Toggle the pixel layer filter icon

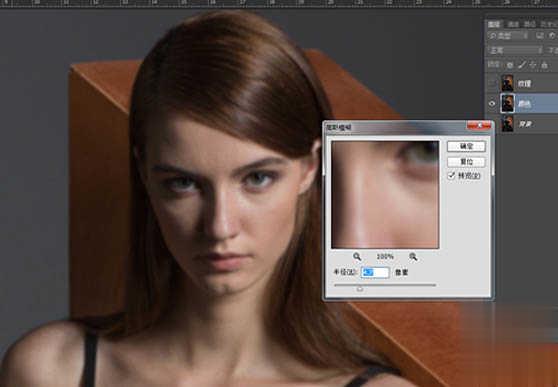[x=539, y=36]
